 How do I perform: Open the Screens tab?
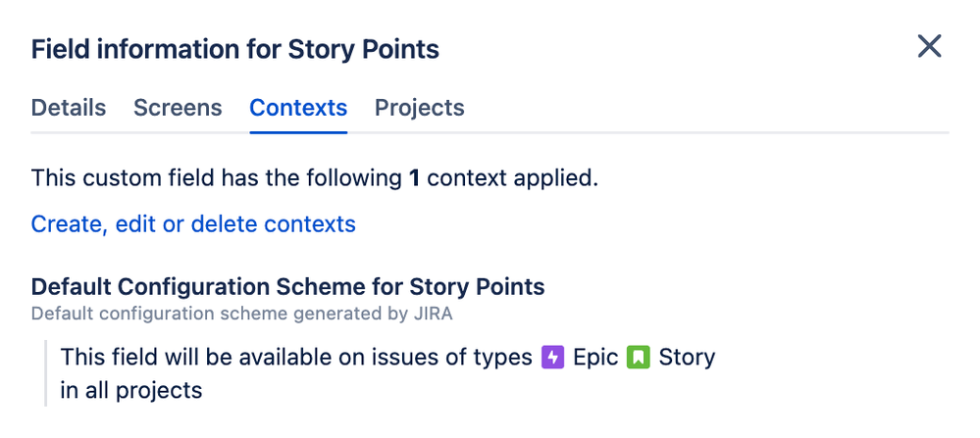[178, 108]
